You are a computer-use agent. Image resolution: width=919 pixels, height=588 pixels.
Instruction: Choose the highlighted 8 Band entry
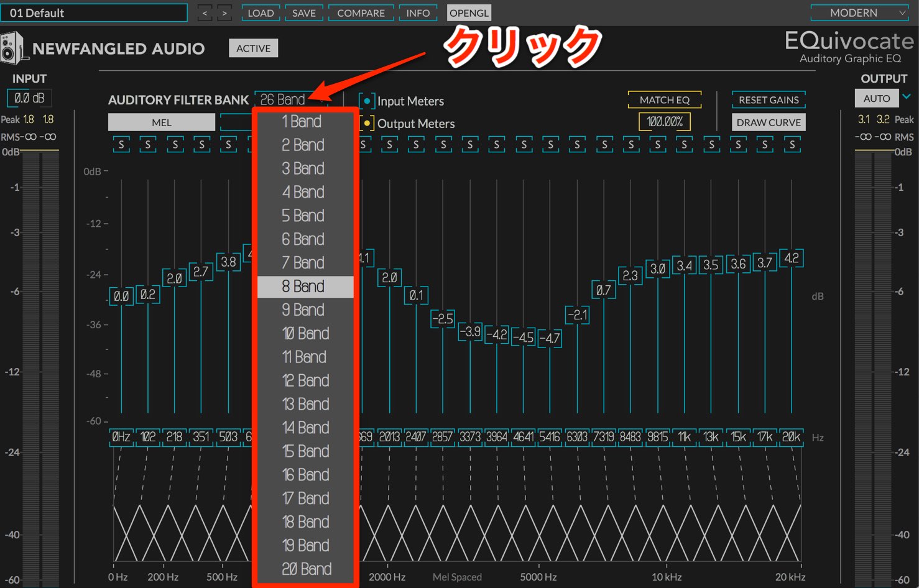pyautogui.click(x=305, y=287)
